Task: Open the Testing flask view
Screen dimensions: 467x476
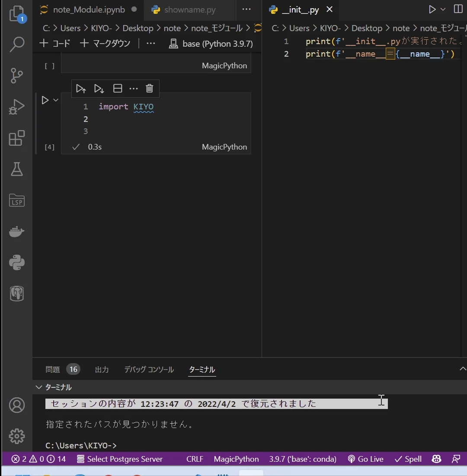Action: click(x=17, y=169)
